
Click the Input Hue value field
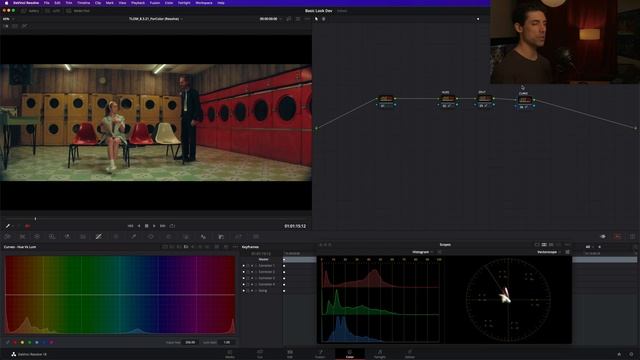190,342
